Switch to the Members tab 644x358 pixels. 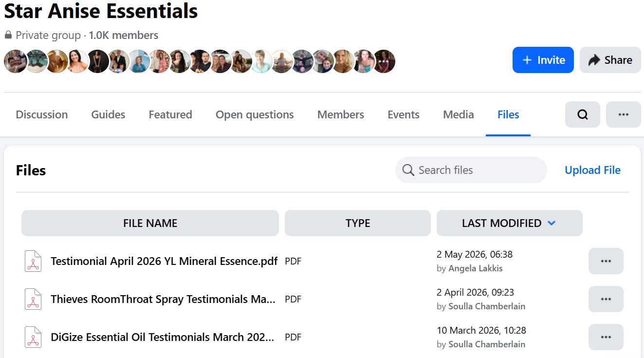click(x=341, y=114)
